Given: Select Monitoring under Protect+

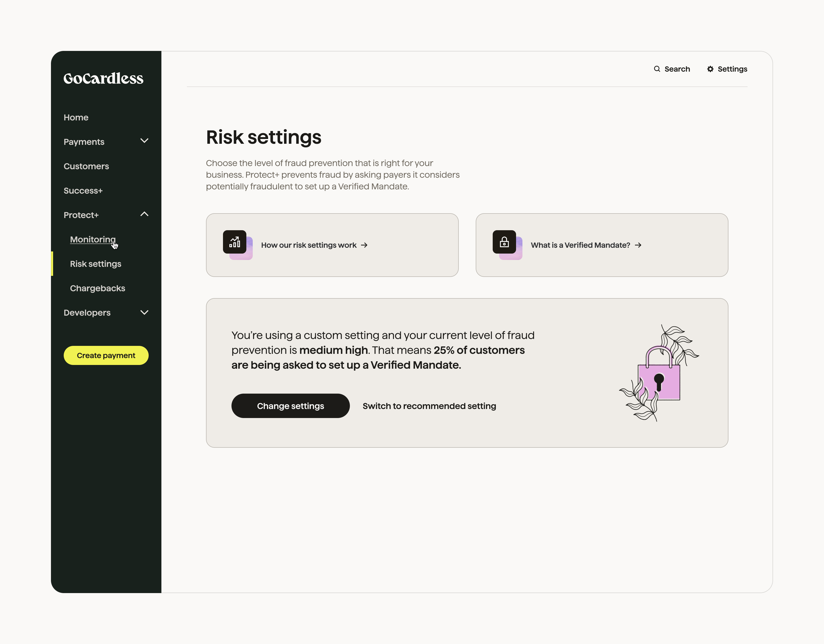Looking at the screenshot, I should click(92, 240).
